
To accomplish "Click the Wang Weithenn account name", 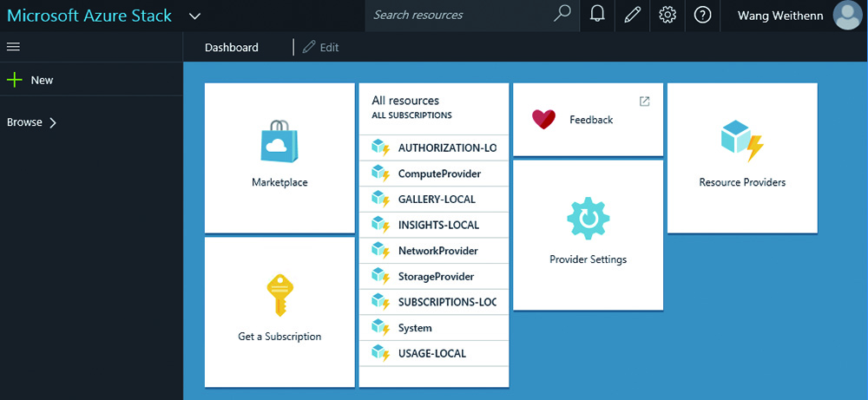I will pos(780,16).
